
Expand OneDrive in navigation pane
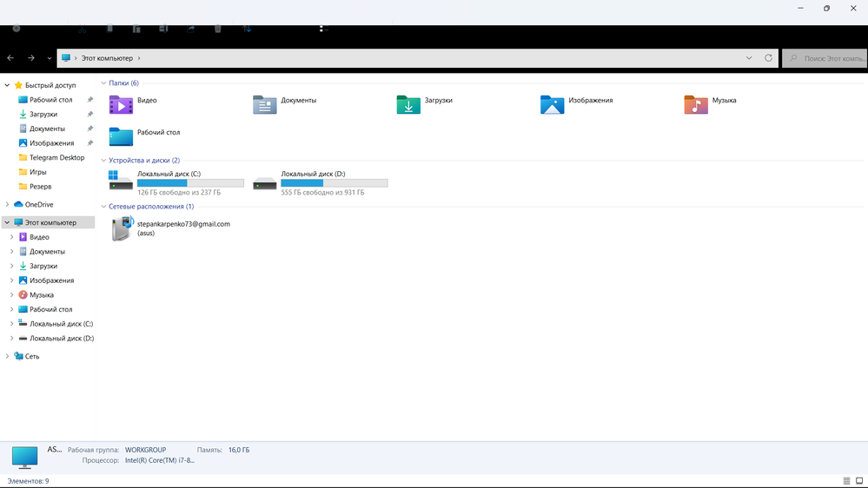[x=7, y=205]
